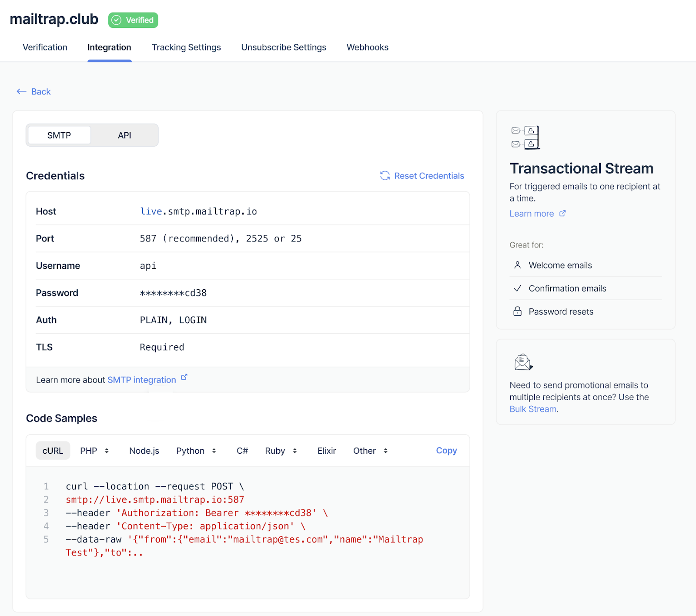The width and height of the screenshot is (696, 616).
Task: Switch to the API tab
Action: tap(124, 135)
